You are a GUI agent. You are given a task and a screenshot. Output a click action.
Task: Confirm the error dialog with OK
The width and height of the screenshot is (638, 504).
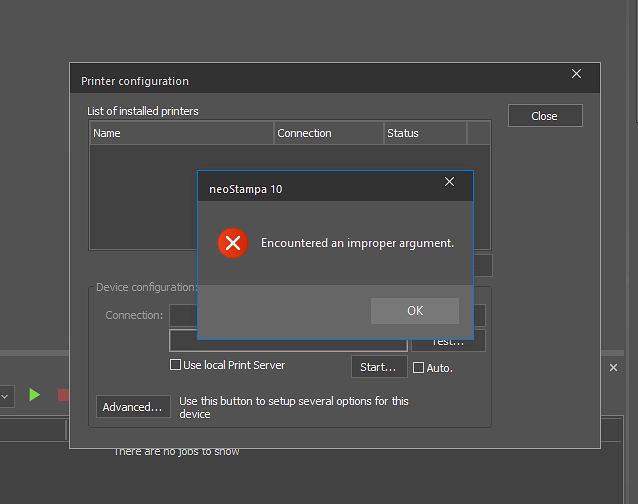(x=415, y=311)
